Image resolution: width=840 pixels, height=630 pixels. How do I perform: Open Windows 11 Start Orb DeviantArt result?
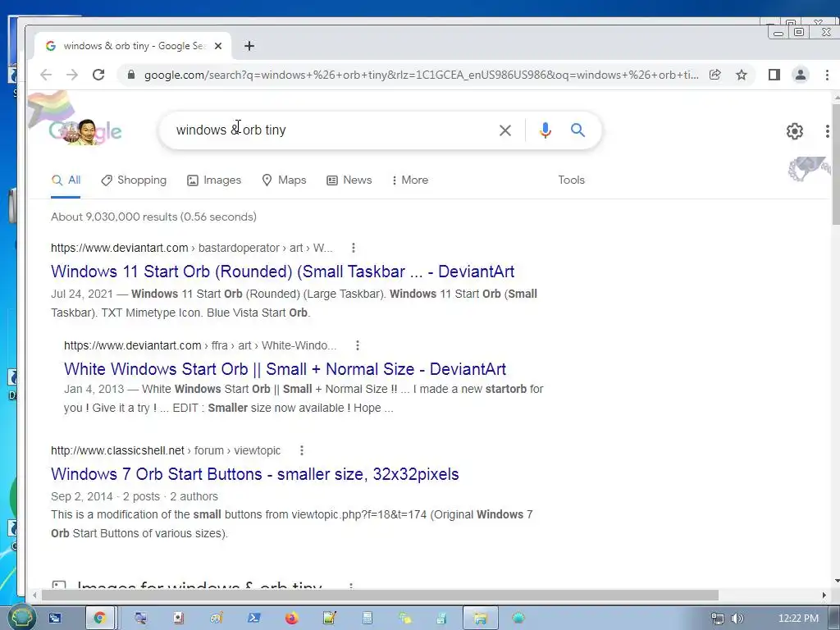coord(282,272)
